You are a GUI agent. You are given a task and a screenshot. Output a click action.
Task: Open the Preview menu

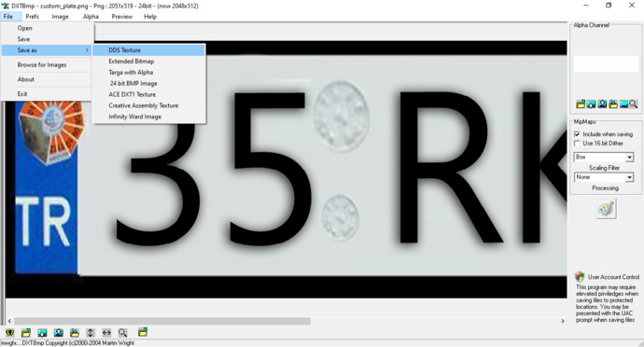(x=122, y=17)
